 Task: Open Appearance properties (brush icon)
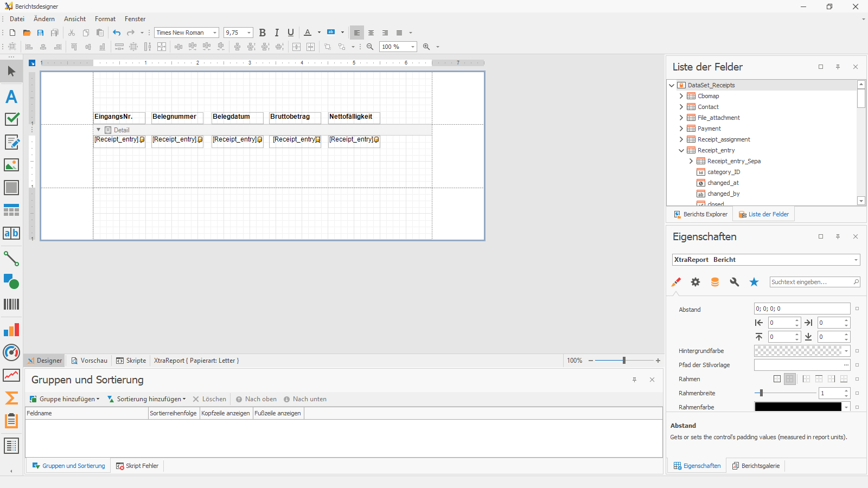point(676,282)
